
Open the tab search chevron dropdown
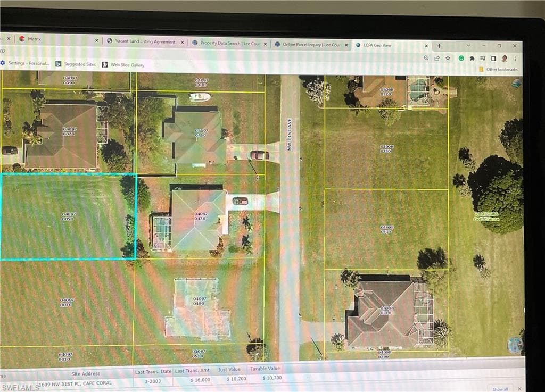click(x=468, y=46)
